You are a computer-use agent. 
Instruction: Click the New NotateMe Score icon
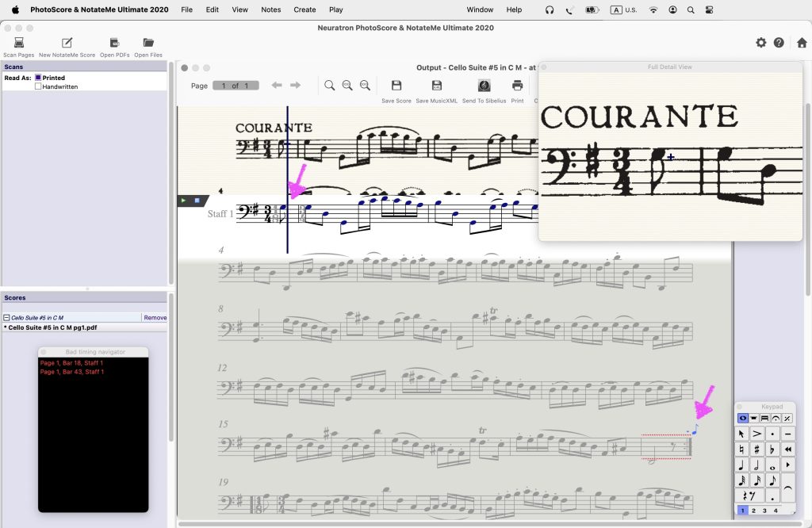67,44
